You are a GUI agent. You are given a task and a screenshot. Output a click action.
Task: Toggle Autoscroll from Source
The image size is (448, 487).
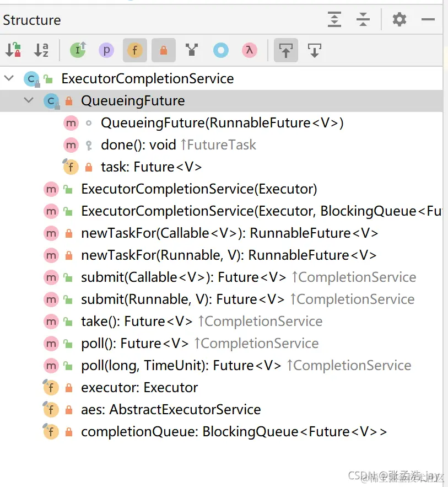pos(314,50)
